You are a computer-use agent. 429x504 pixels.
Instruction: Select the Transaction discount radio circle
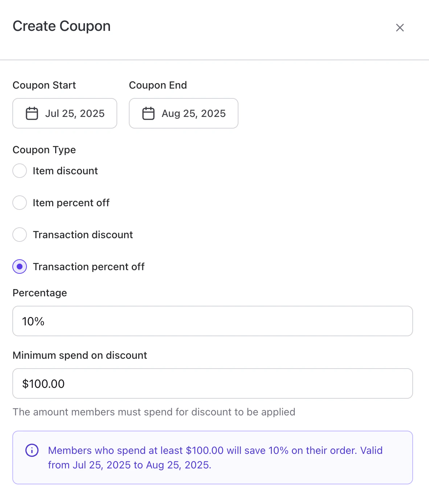20,235
